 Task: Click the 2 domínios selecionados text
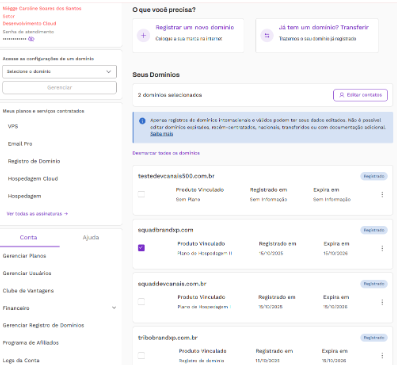click(170, 95)
